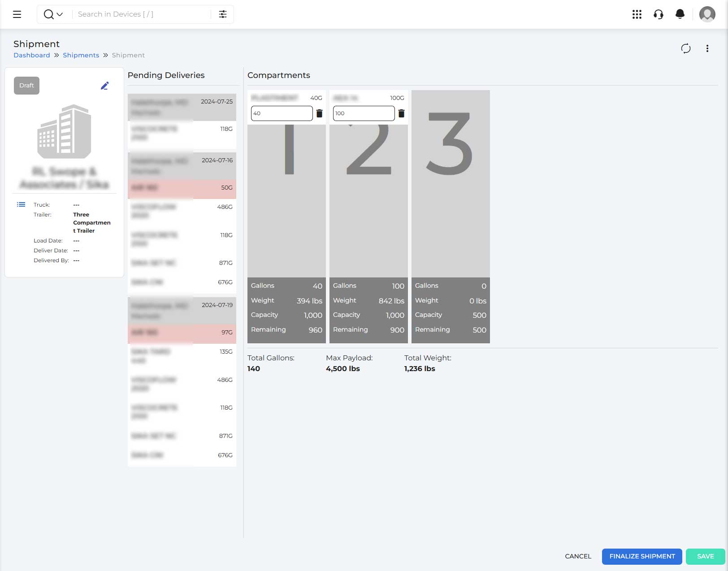Open the user profile avatar
Image resolution: width=728 pixels, height=571 pixels.
[707, 14]
